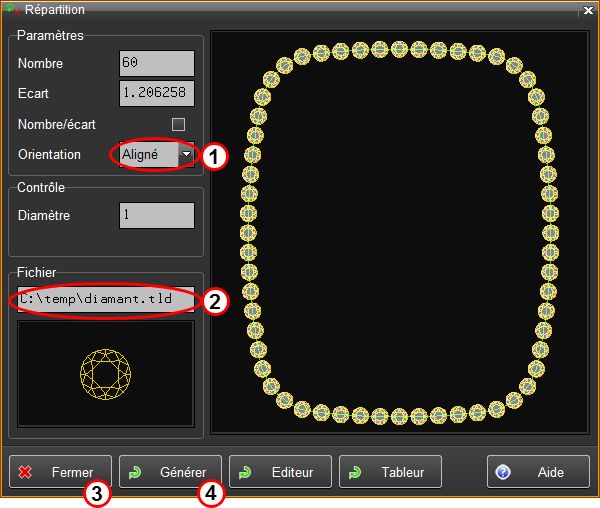The width and height of the screenshot is (600, 508).
Task: Expand the Orientation dropdown arrow
Action: (186, 155)
